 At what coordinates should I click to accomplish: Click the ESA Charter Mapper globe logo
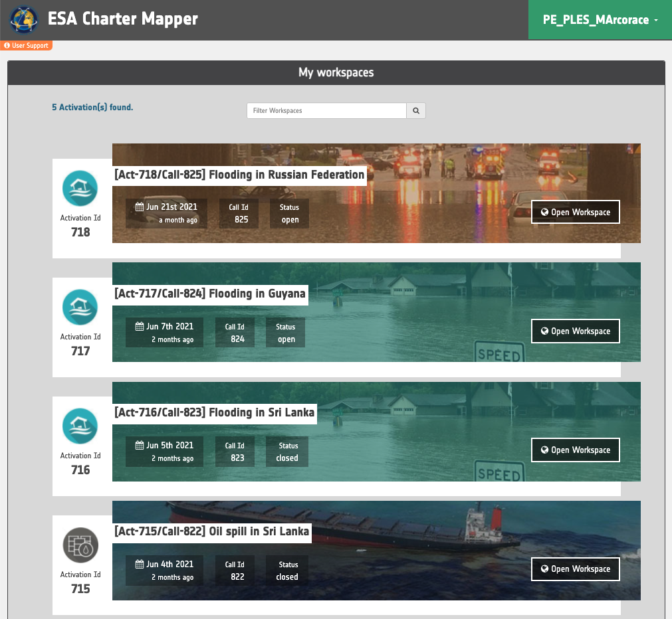(24, 20)
